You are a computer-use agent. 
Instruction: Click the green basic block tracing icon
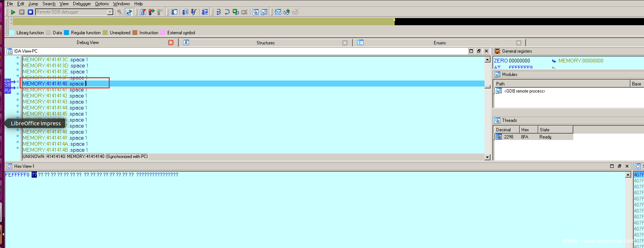click(236, 12)
